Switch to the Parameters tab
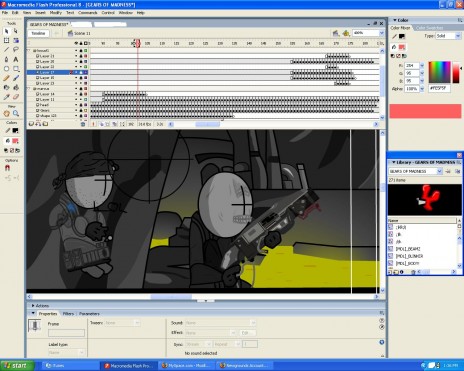464x371 pixels. point(89,314)
